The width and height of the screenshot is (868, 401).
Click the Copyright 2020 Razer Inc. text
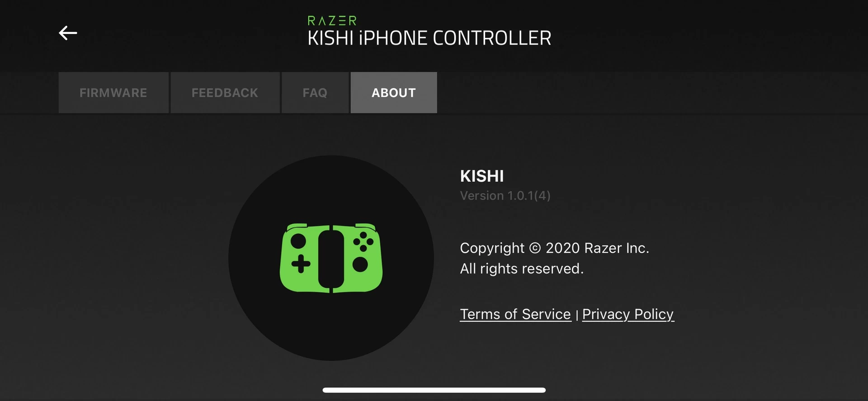554,248
